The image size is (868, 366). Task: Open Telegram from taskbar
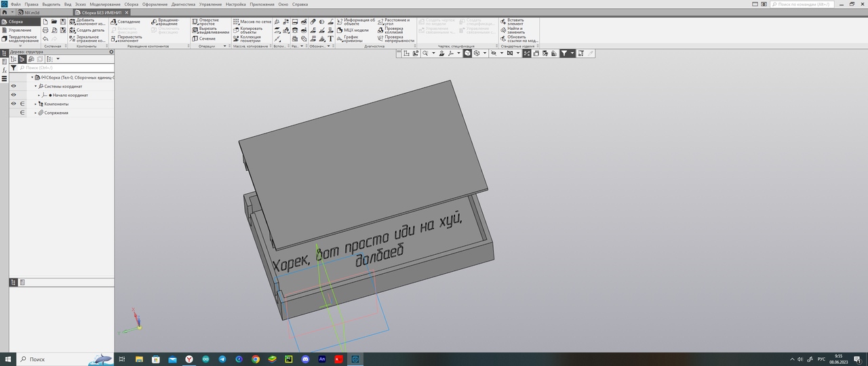pos(222,359)
